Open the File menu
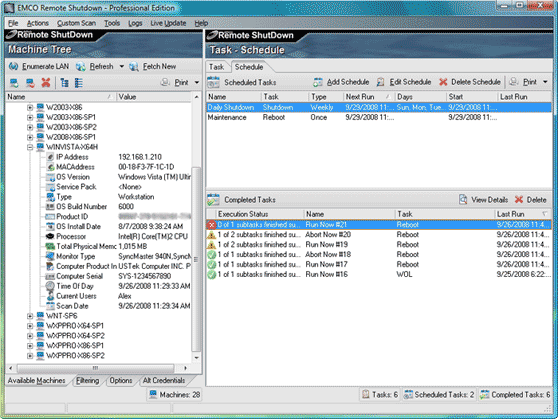 tap(13, 23)
